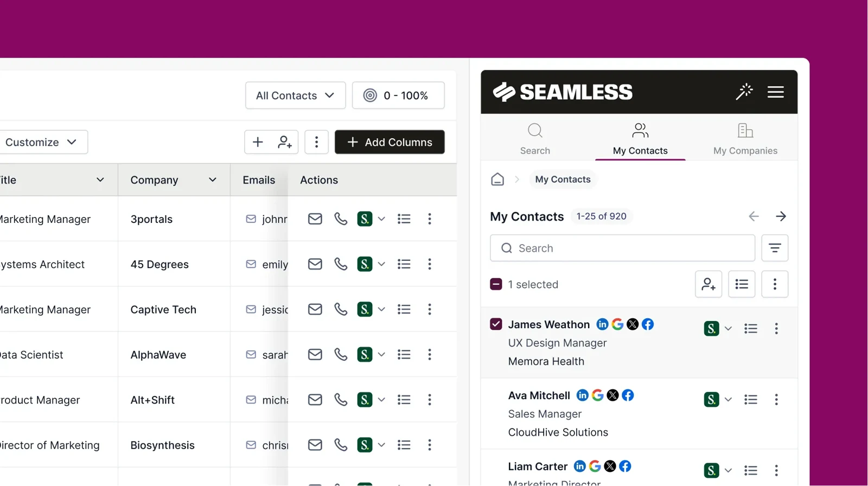Open the All Contacts dropdown
Screen dimensions: 868x486
tap(296, 95)
